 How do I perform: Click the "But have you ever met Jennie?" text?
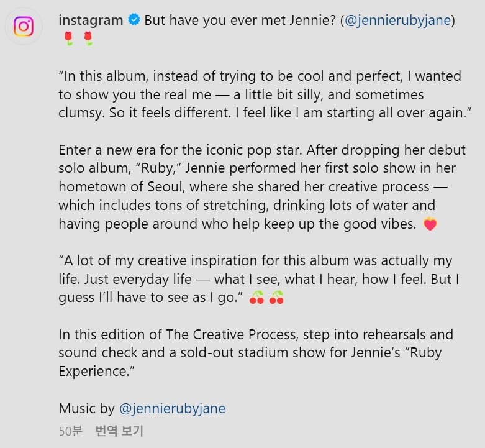(240, 20)
